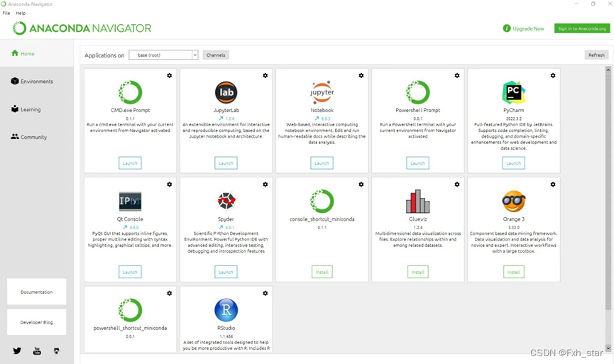This screenshot has height=364, width=614.
Task: Install console_shortcut_miniconda
Action: pyautogui.click(x=322, y=272)
